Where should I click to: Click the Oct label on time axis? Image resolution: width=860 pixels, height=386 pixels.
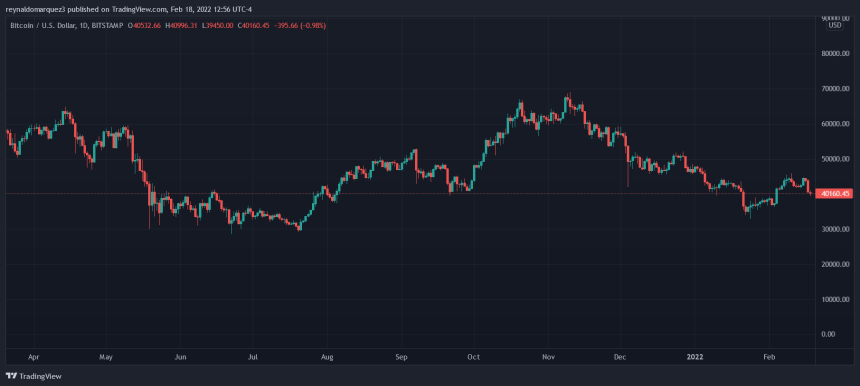(474, 357)
